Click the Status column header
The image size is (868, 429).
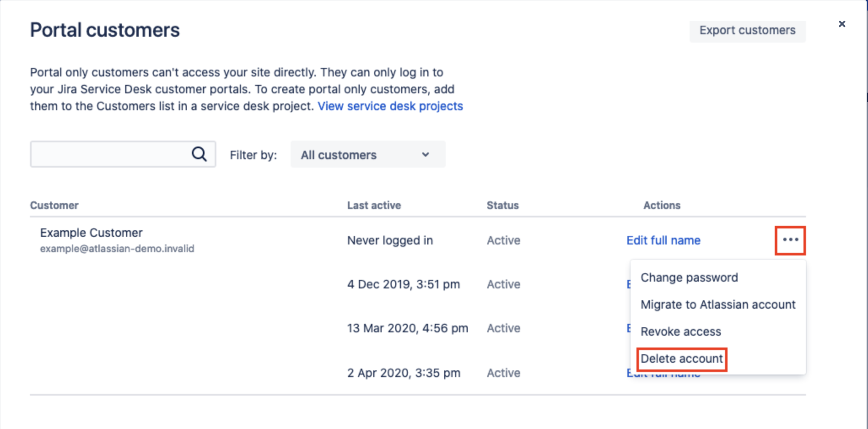point(502,205)
